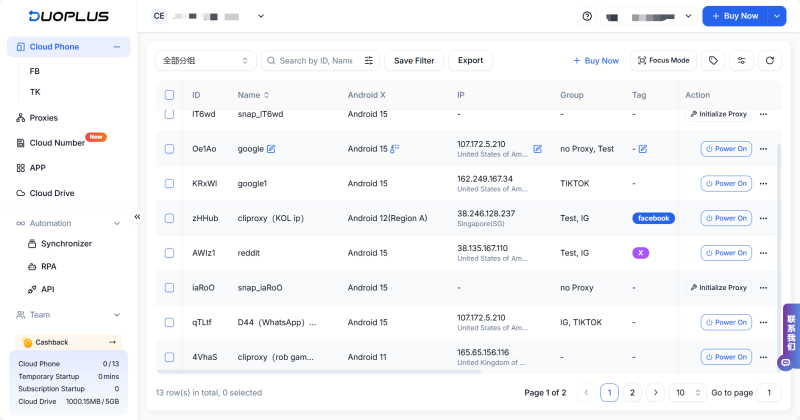Select the zHHub row checkbox

169,218
